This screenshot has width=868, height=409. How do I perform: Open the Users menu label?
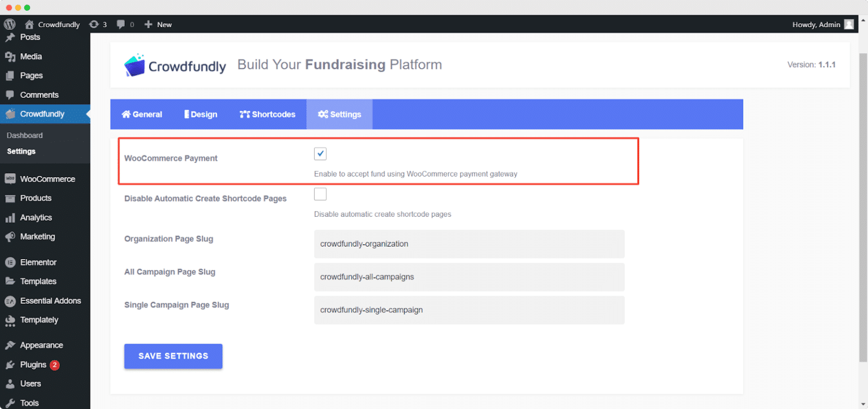point(31,384)
